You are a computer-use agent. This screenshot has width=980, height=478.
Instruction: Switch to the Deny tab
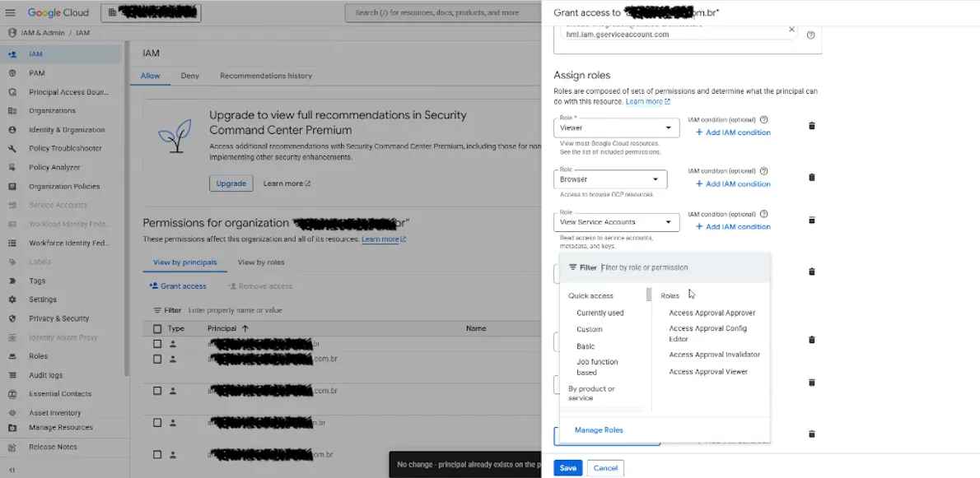(190, 76)
